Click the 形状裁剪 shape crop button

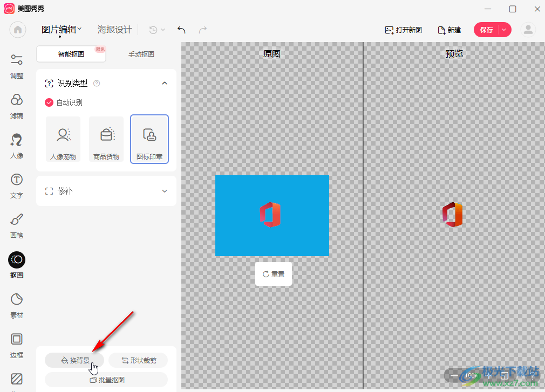point(138,360)
